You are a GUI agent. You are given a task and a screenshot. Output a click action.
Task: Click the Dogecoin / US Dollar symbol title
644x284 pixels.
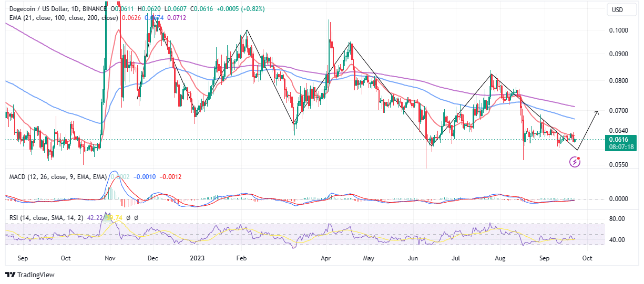coord(40,9)
